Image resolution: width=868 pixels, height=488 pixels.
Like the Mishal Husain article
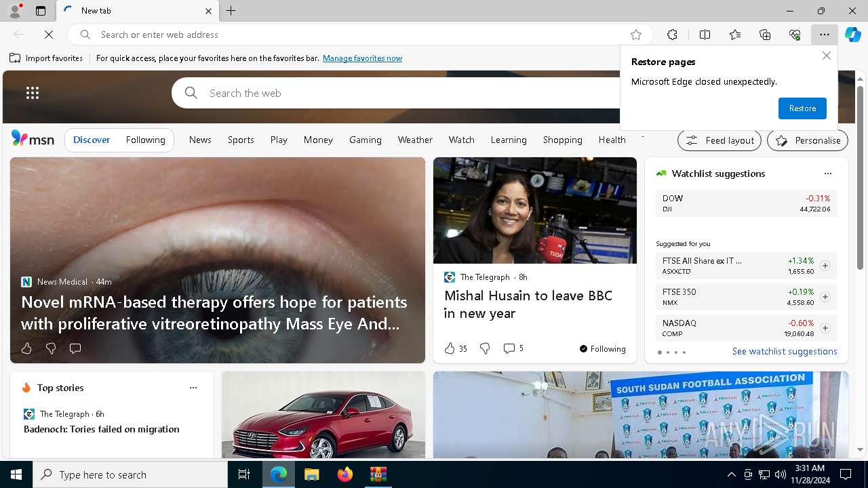pyautogui.click(x=456, y=348)
